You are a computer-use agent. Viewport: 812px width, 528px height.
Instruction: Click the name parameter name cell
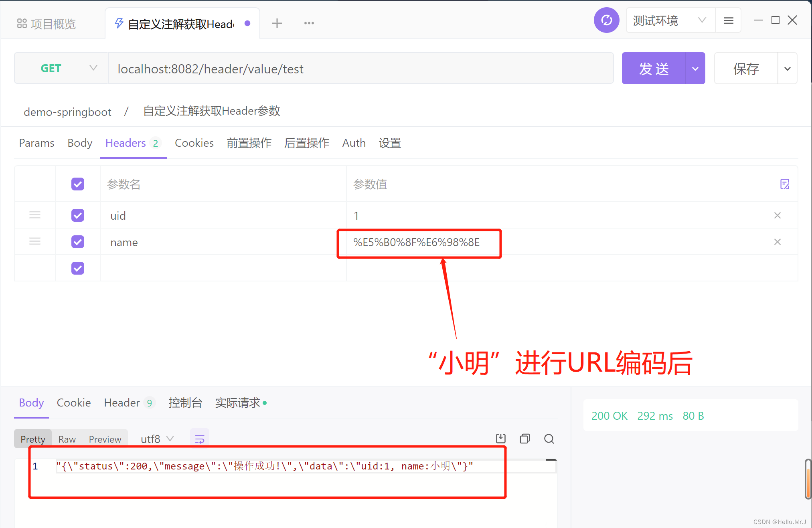tap(223, 242)
